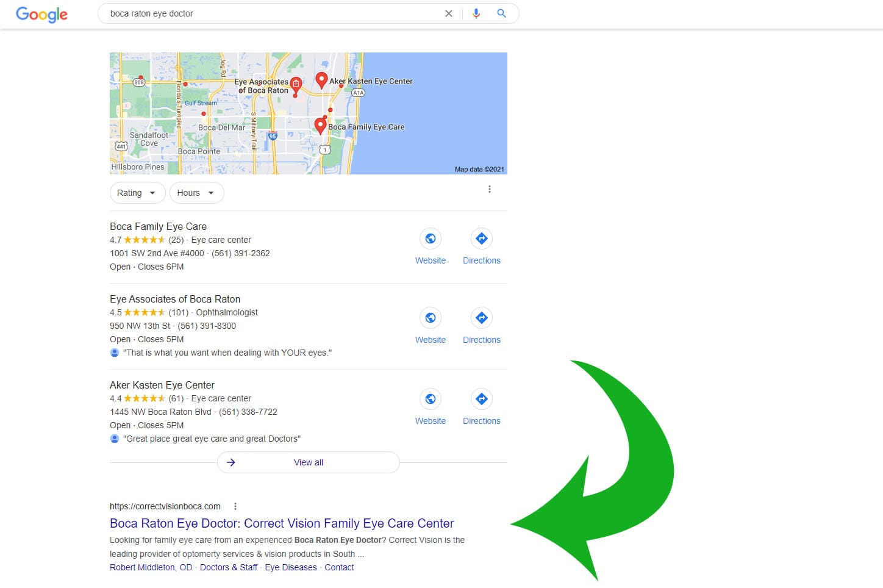Click the Eye Associates of Boca Raton directions icon

click(x=482, y=318)
